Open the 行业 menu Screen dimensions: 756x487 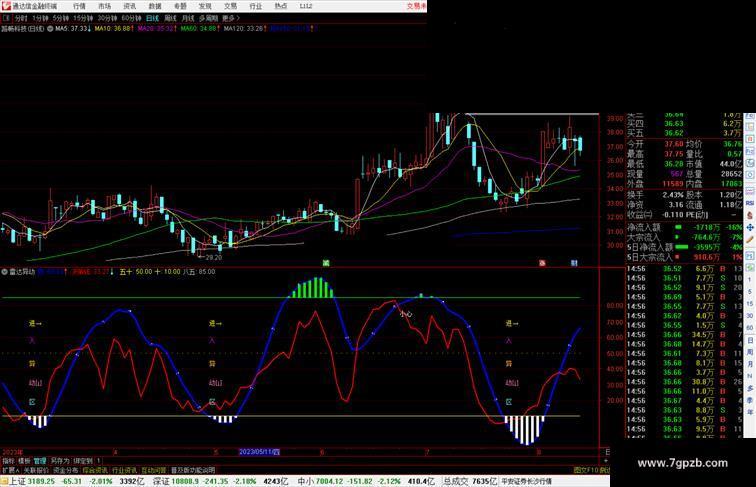click(256, 6)
